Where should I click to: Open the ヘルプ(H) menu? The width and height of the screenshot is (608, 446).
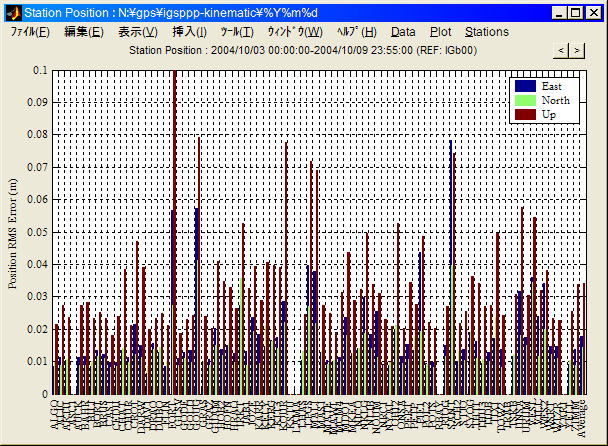tap(356, 32)
